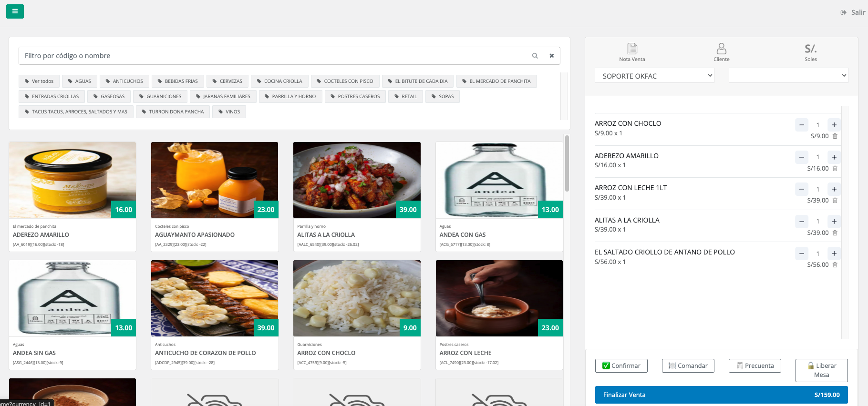
Task: Show POSTRES CASEROS category
Action: 355,97
